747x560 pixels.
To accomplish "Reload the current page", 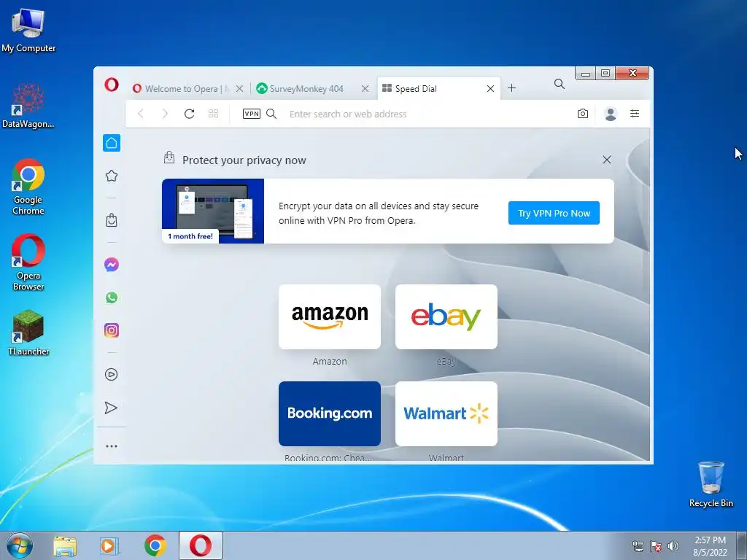I will coord(189,113).
